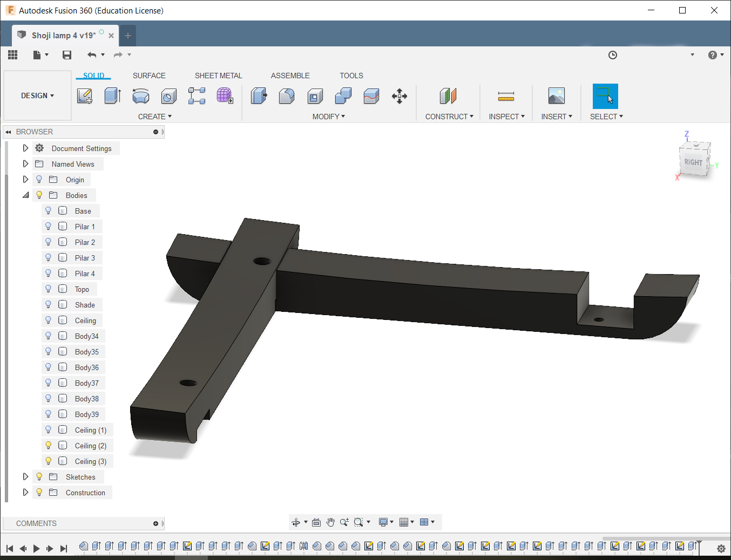The image size is (731, 560).
Task: Expand the Document Settings node
Action: (x=25, y=148)
